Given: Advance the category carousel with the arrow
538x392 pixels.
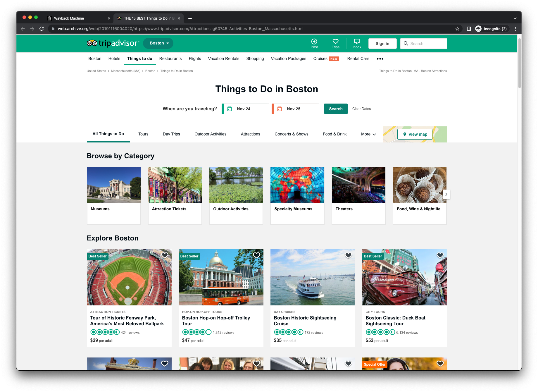Looking at the screenshot, I should point(446,194).
